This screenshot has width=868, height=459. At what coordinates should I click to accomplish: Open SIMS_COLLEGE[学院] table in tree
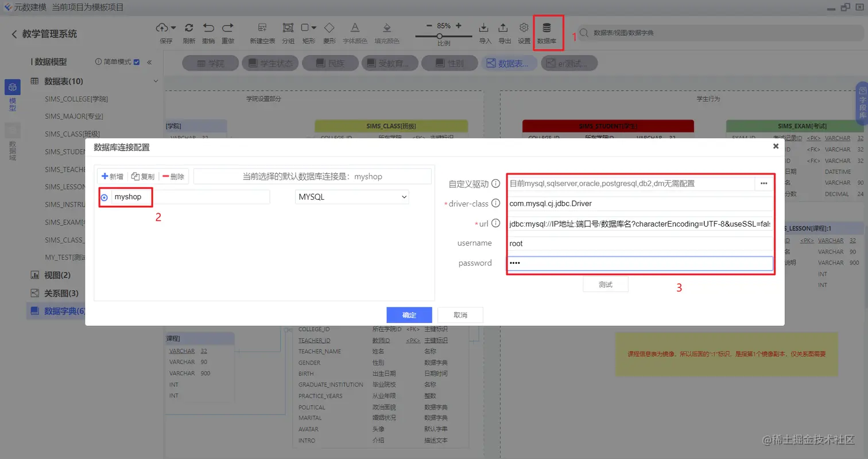pyautogui.click(x=76, y=99)
